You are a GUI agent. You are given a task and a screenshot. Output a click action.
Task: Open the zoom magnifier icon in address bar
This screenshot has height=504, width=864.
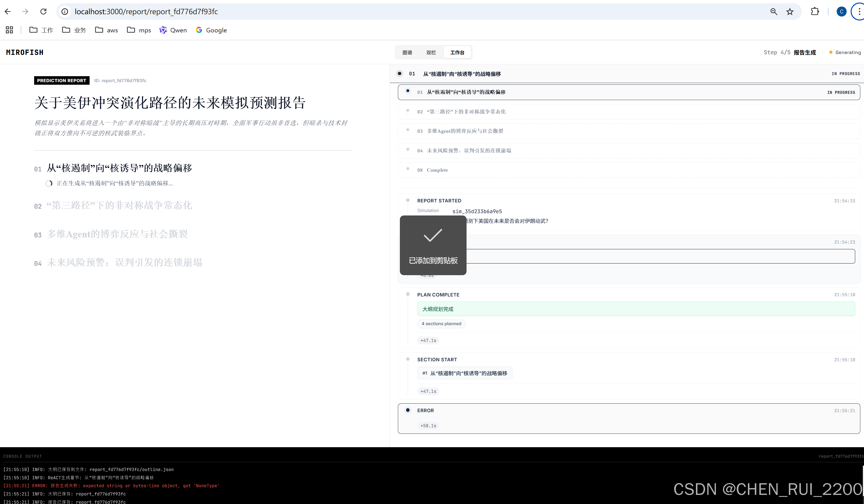pyautogui.click(x=774, y=12)
